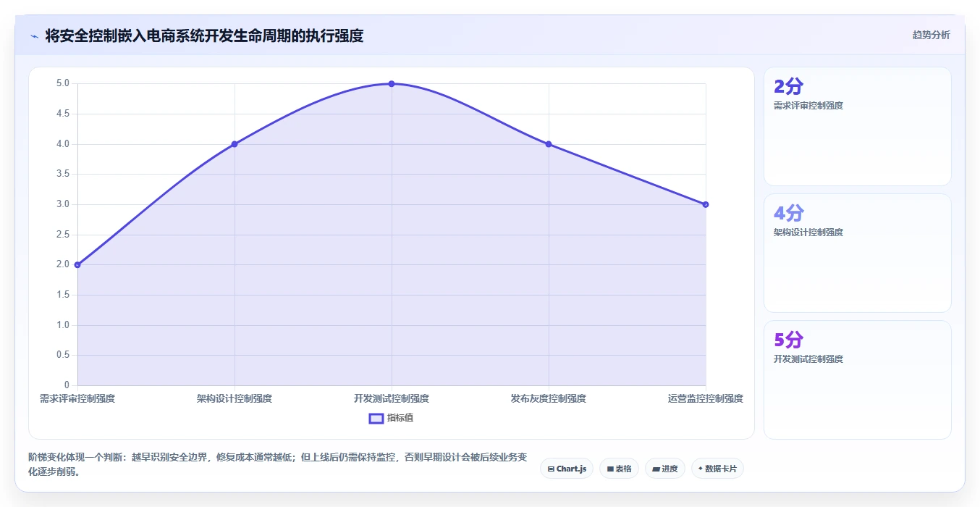Viewport: 980px width, 507px height.
Task: Select the 4分 data card value
Action: point(788,214)
